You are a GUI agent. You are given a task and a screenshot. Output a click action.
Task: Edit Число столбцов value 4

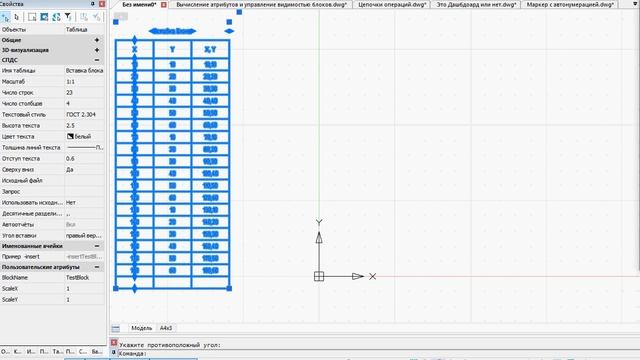84,104
